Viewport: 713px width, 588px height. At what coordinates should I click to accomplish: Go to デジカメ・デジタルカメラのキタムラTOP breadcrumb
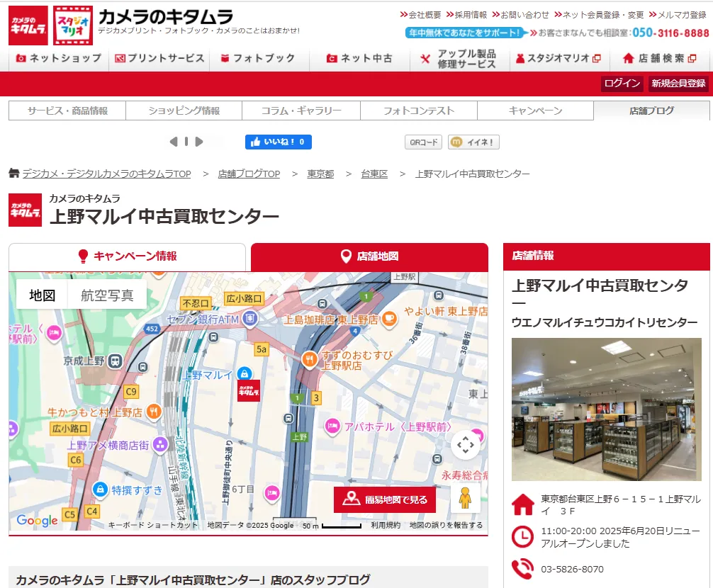coord(107,174)
